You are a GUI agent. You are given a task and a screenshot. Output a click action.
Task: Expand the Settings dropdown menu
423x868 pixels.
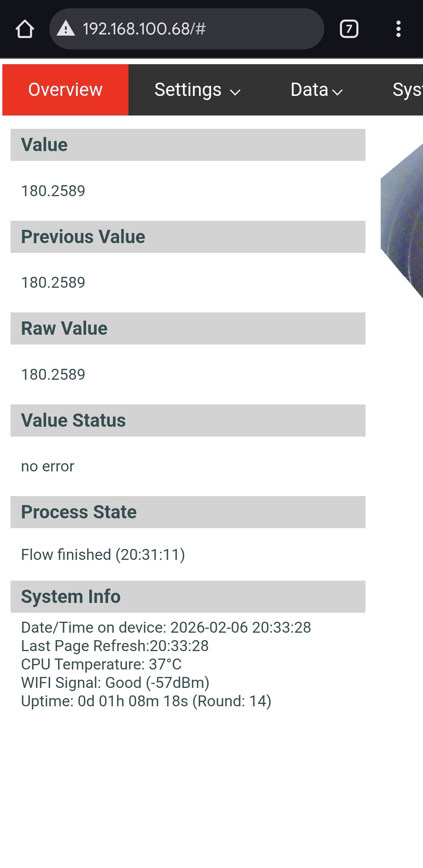(197, 90)
